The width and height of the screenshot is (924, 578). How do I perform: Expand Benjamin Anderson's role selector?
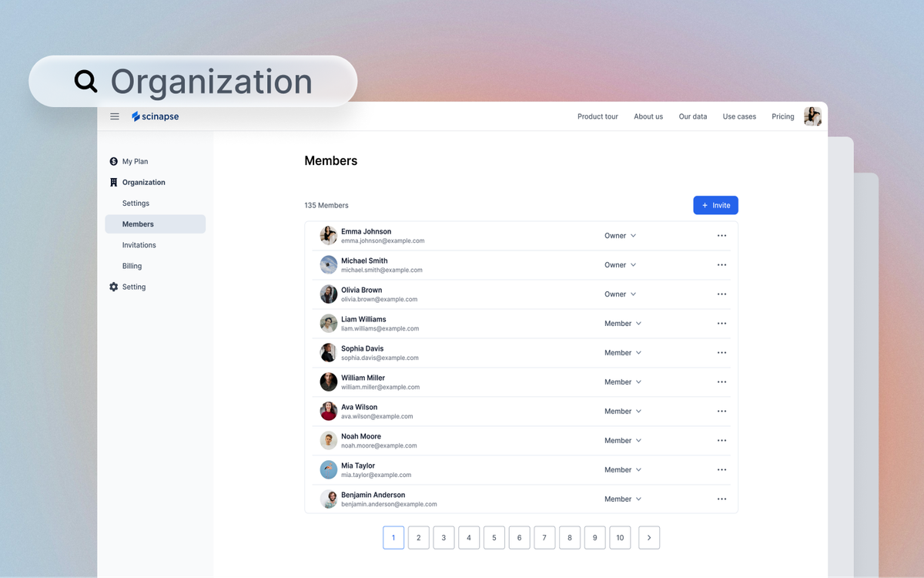pyautogui.click(x=622, y=499)
